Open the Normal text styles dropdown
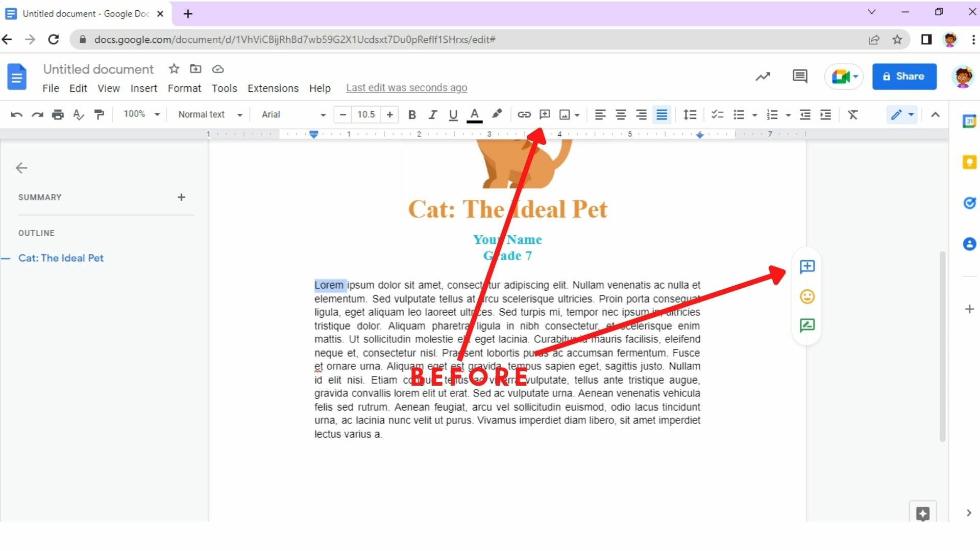Image resolution: width=980 pixels, height=551 pixels. pyautogui.click(x=210, y=115)
